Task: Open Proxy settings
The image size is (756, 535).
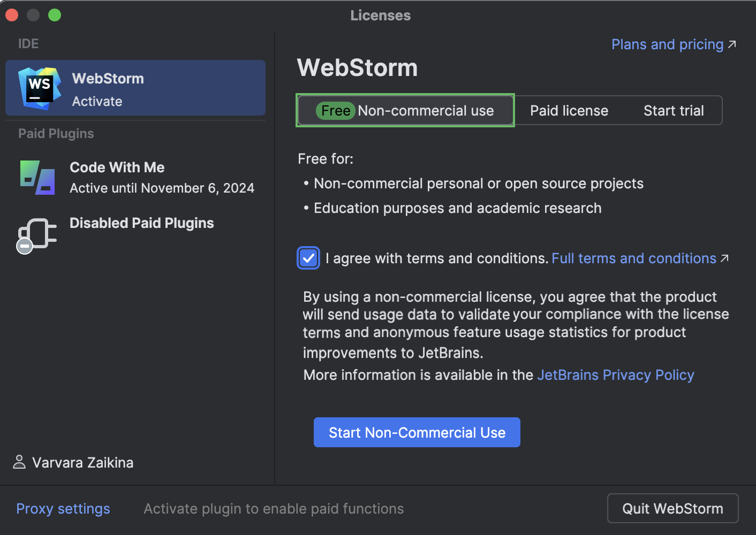Action: (x=63, y=508)
